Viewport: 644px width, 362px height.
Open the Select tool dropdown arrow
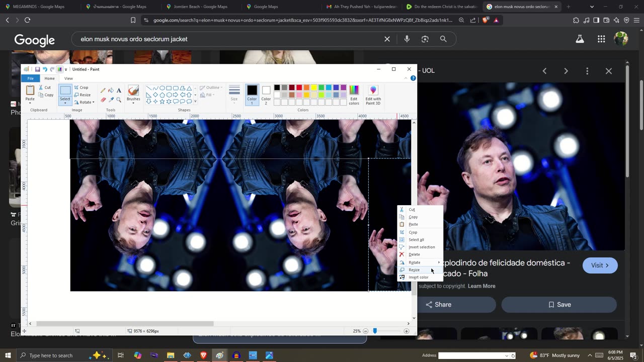click(65, 104)
